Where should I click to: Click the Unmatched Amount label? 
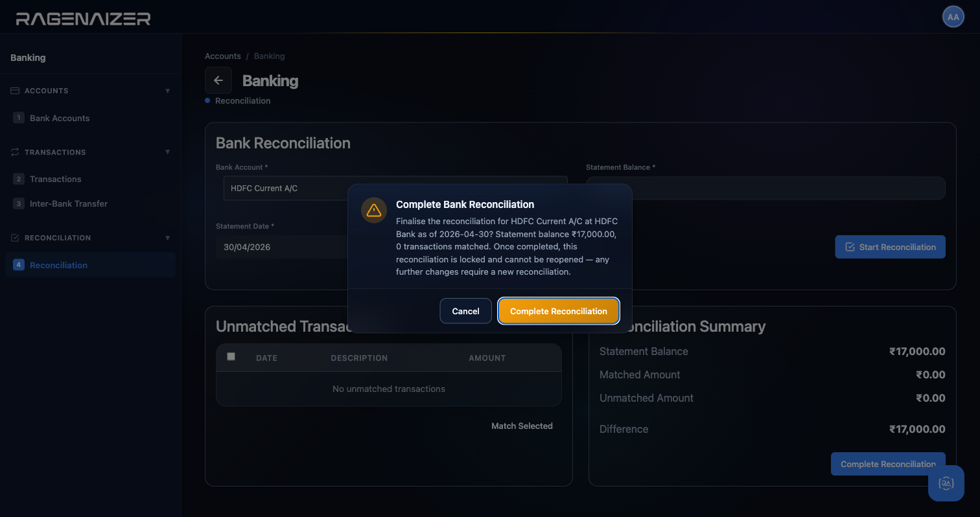(646, 398)
